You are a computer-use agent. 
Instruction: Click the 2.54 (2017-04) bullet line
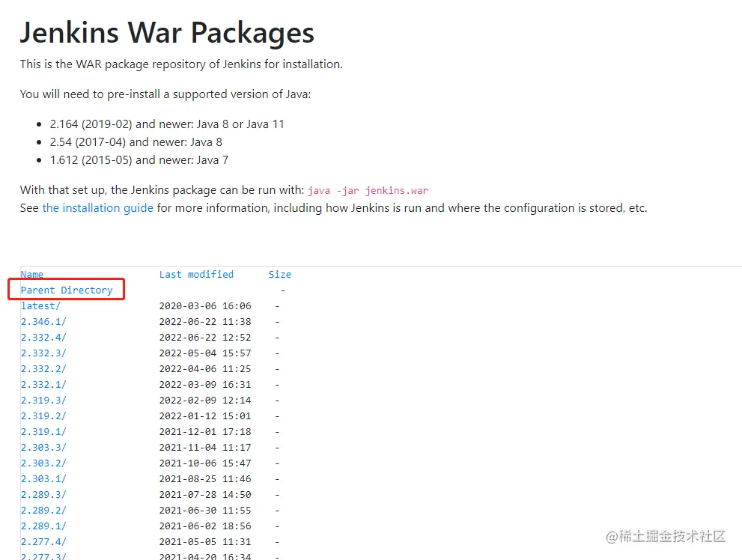coord(136,142)
